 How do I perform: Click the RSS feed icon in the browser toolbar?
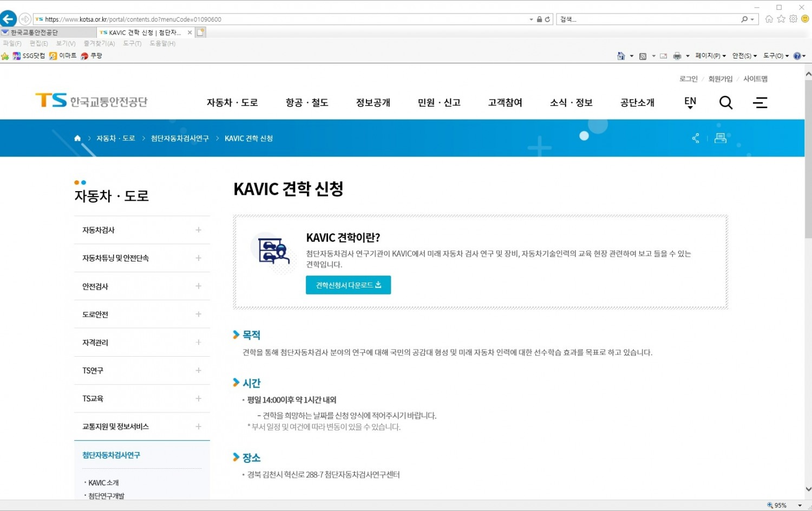(x=643, y=56)
